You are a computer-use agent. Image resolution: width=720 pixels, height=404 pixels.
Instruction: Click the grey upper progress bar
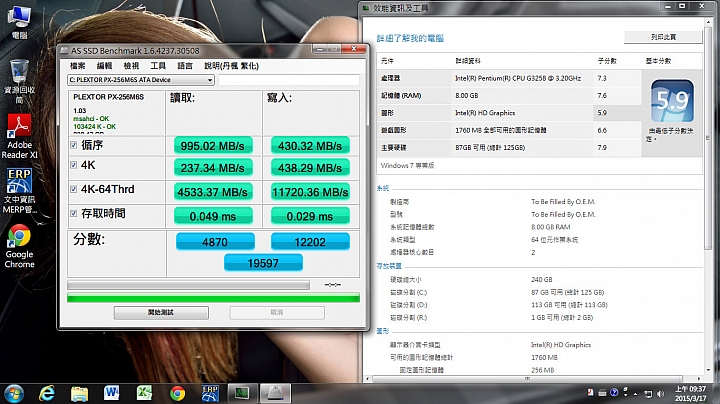pos(188,285)
